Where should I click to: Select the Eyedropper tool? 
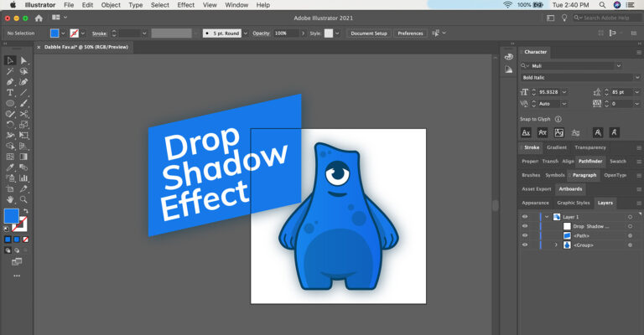tap(10, 167)
